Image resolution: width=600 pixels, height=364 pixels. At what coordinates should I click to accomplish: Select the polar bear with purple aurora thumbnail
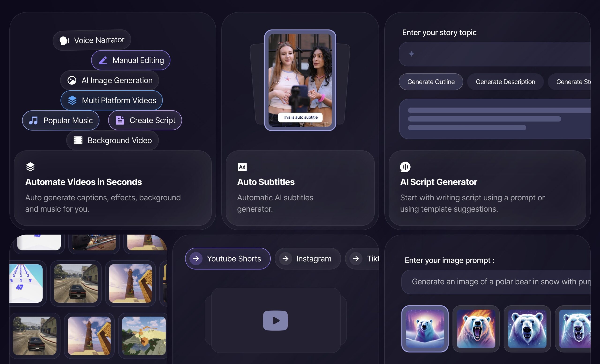click(x=425, y=329)
